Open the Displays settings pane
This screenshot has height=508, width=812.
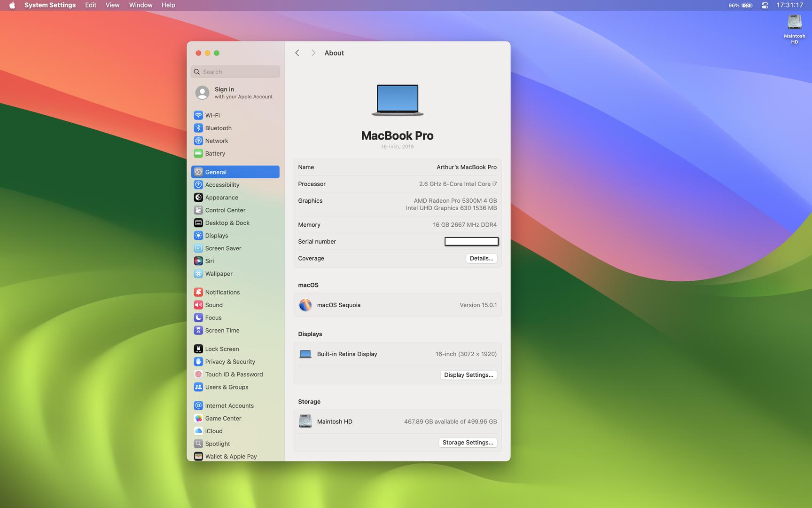coord(216,236)
